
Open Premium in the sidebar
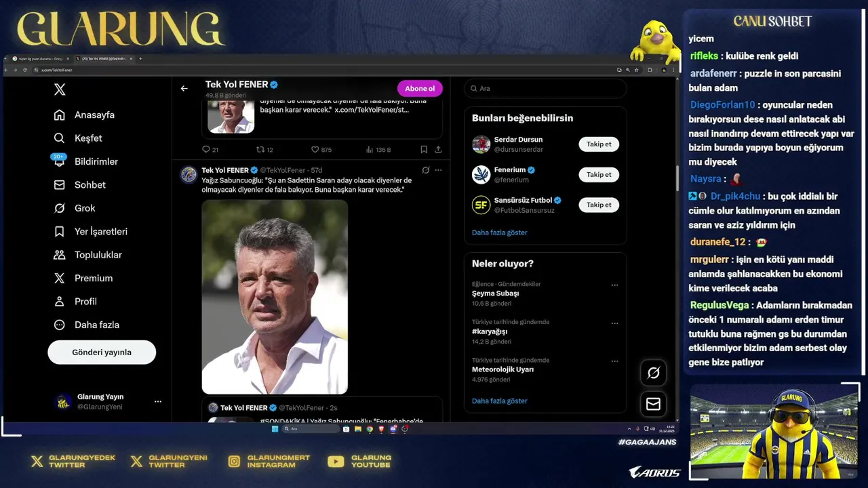[83, 278]
